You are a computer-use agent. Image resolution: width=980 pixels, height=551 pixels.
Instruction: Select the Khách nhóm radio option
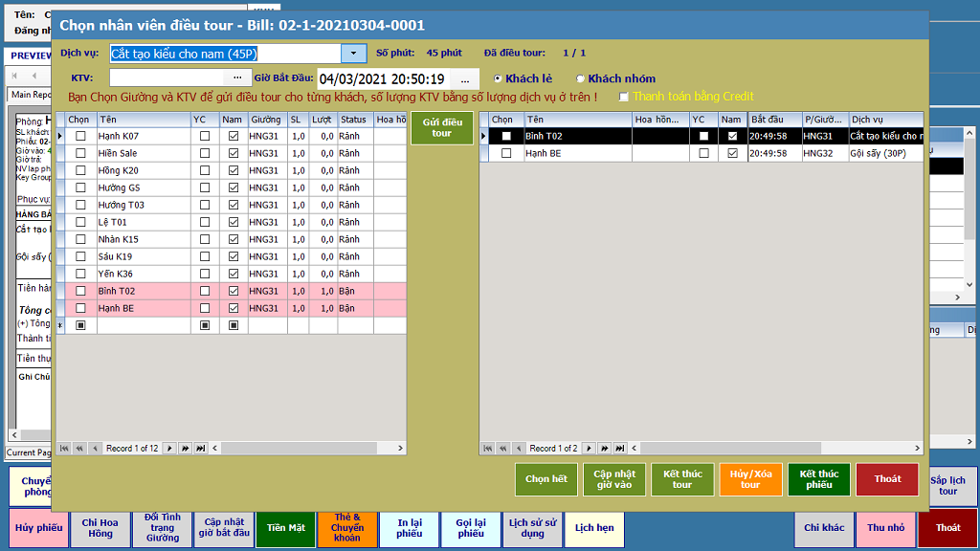coord(581,78)
